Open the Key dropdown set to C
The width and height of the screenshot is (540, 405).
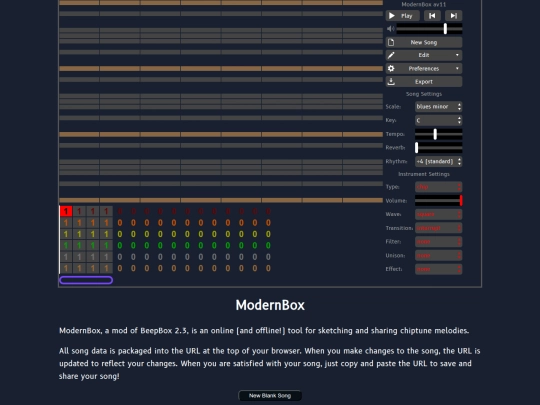(x=438, y=120)
